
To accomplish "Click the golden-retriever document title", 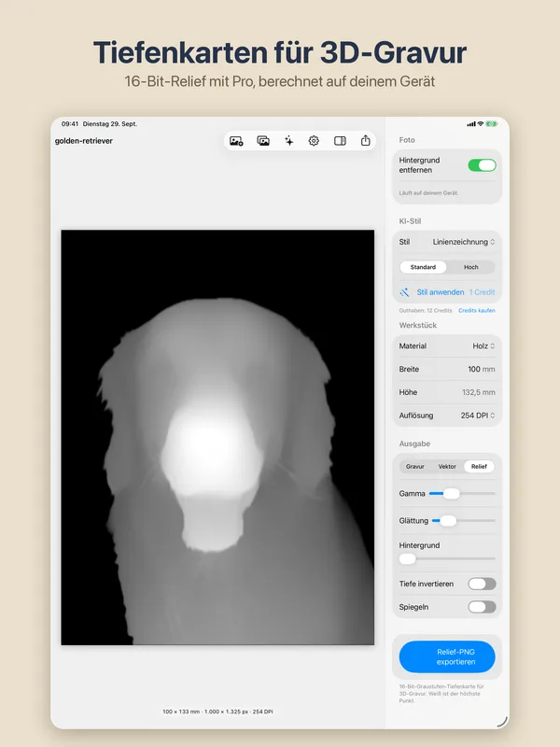I will pos(84,141).
